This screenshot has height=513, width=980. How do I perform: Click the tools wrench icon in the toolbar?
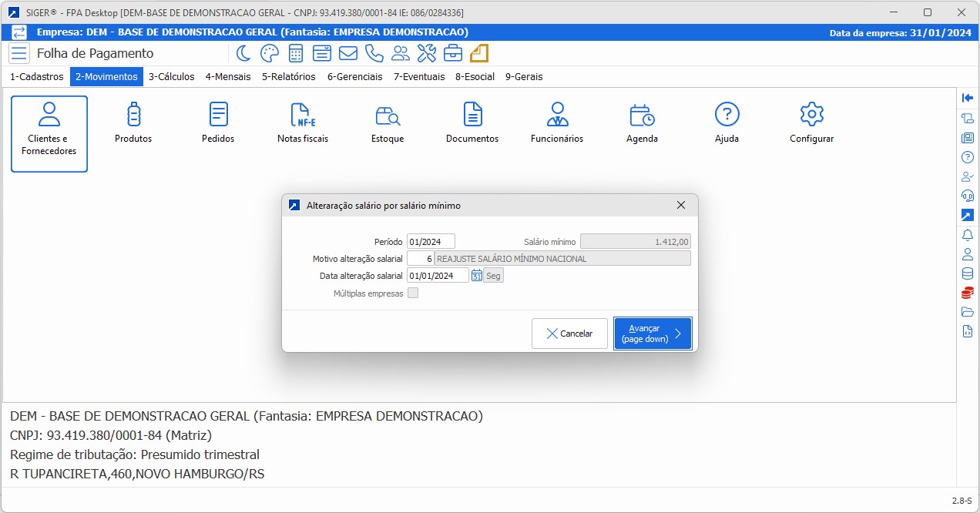click(x=427, y=53)
